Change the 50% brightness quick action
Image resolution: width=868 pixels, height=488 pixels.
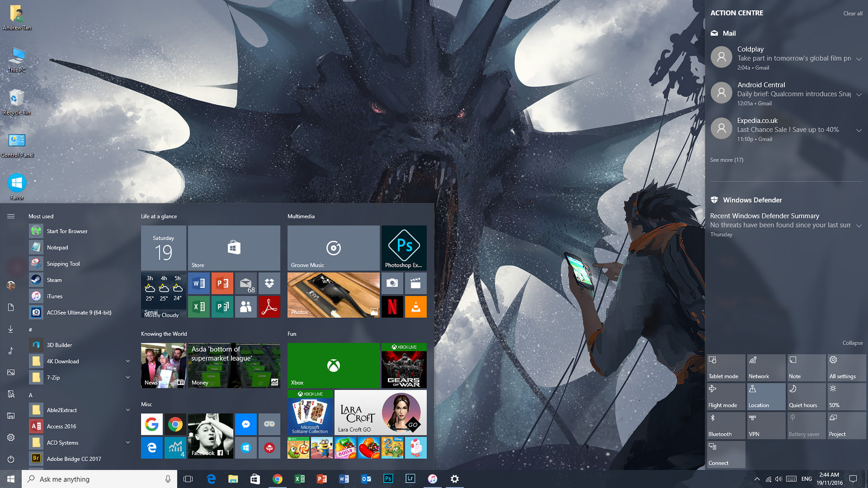click(x=847, y=397)
